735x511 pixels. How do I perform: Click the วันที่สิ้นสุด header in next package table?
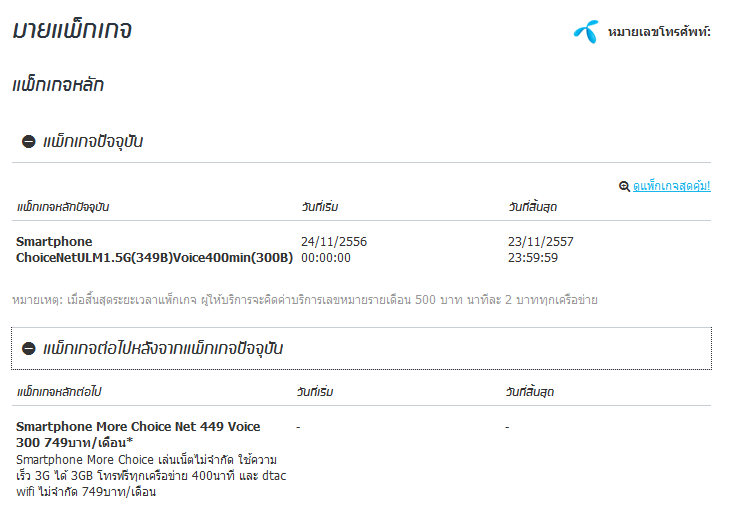[x=530, y=392]
